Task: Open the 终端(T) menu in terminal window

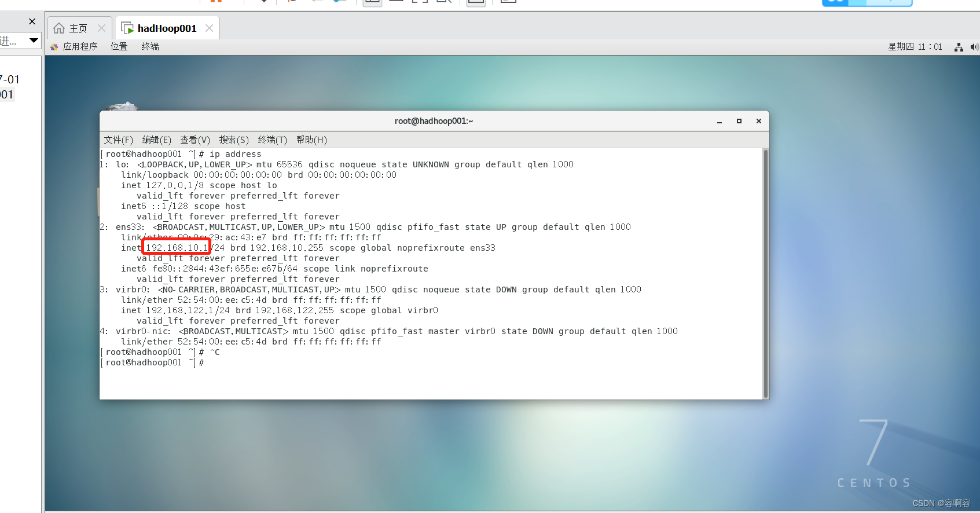Action: 273,140
